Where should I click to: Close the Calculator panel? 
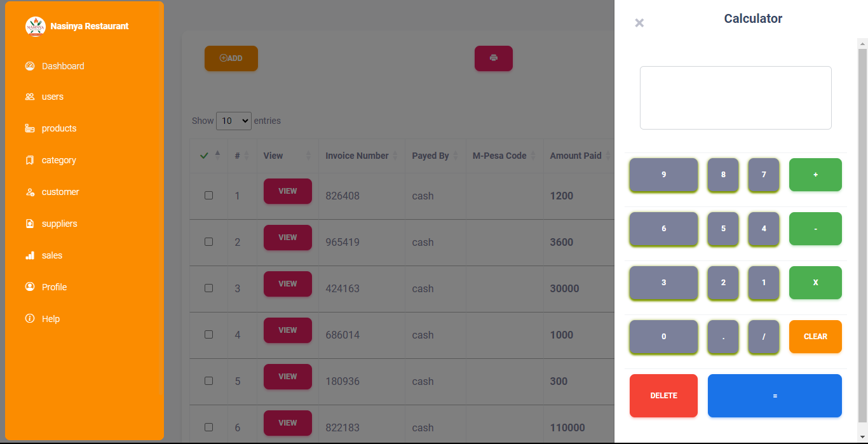[x=639, y=23]
